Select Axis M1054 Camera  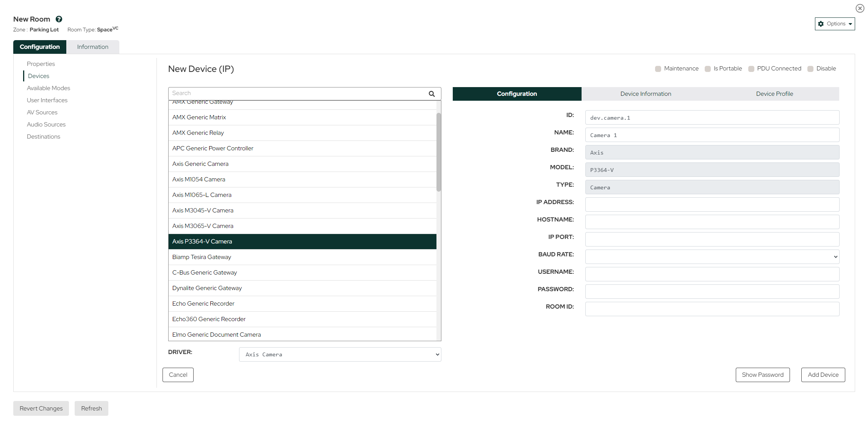click(302, 179)
